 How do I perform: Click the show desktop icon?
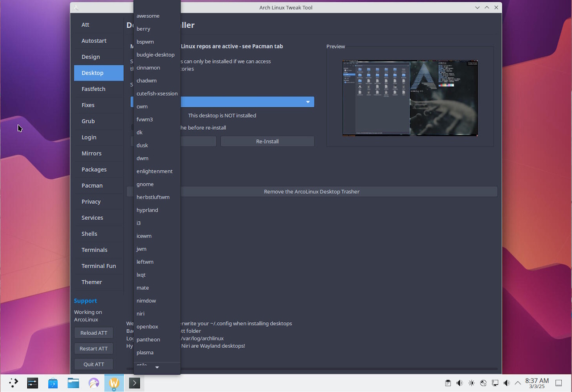(x=559, y=383)
